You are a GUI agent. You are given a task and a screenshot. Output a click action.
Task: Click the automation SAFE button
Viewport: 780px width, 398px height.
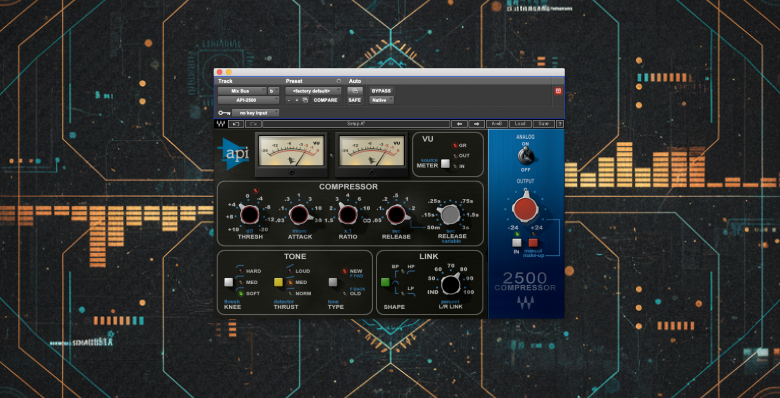pyautogui.click(x=355, y=100)
